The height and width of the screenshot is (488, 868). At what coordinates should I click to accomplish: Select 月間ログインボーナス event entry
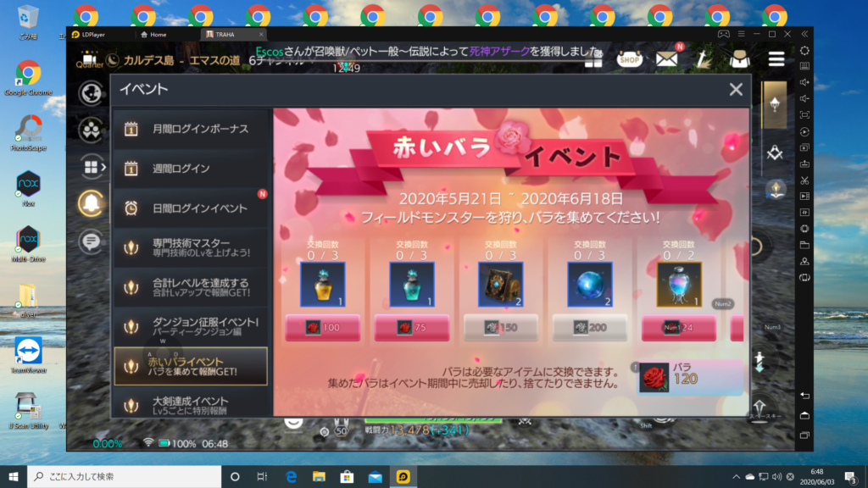coord(191,129)
